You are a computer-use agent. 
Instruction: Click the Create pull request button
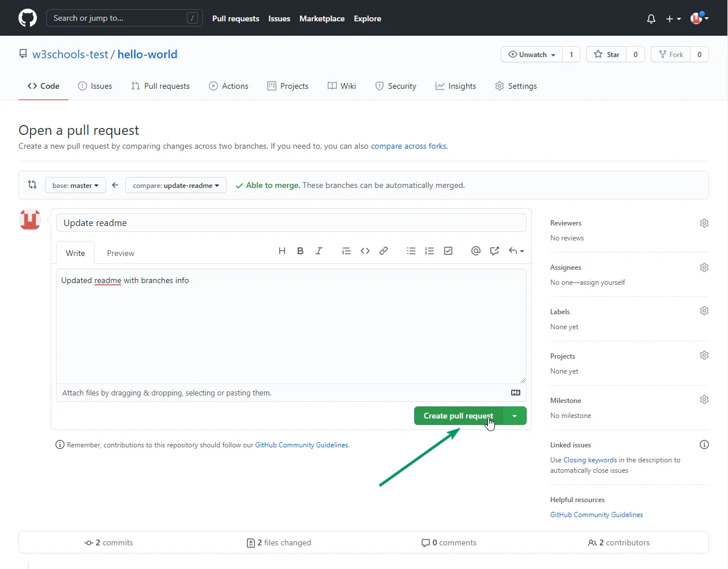pyautogui.click(x=458, y=416)
